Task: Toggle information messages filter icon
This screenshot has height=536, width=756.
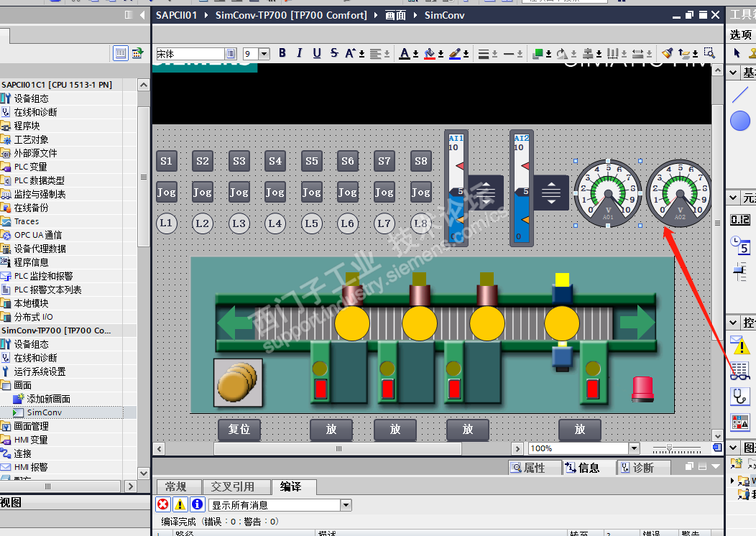Action: point(197,504)
